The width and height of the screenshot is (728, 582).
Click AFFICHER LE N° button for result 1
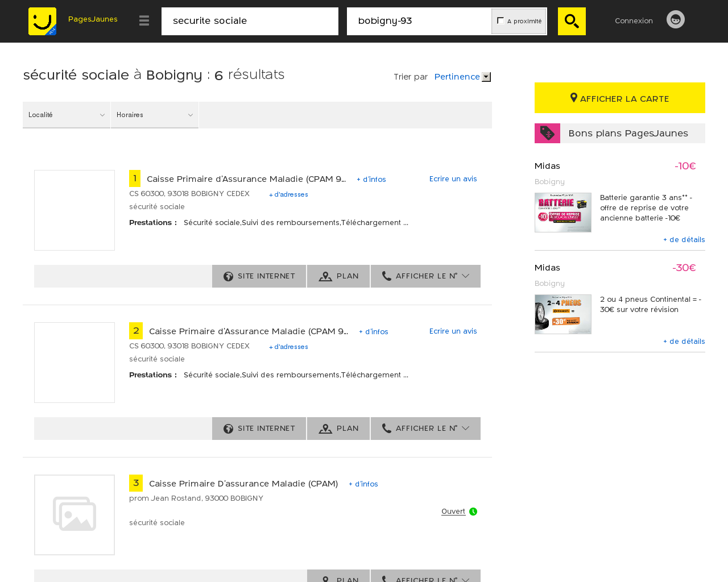(425, 276)
